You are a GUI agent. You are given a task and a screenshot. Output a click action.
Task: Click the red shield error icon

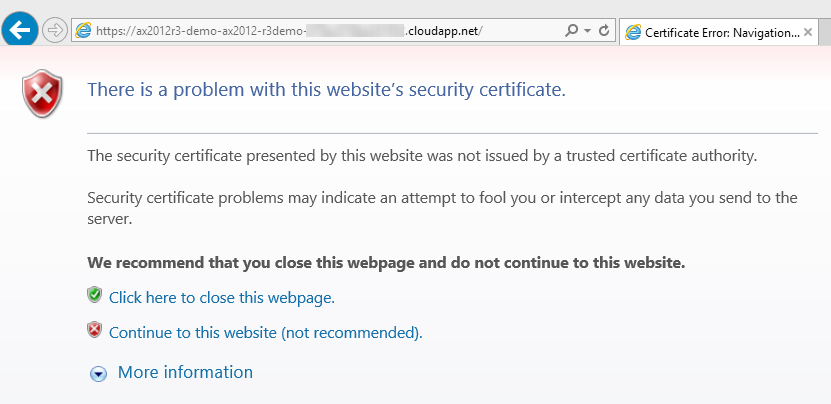click(42, 94)
